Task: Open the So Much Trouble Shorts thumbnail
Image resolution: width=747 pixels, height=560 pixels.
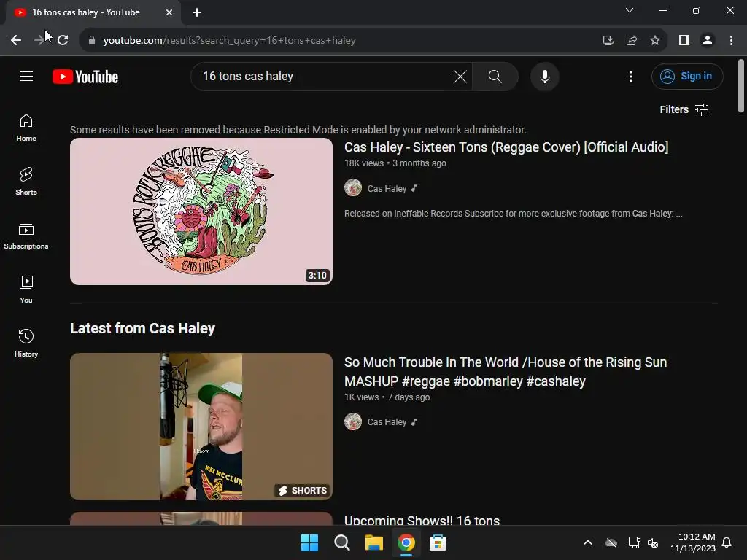Action: (201, 426)
